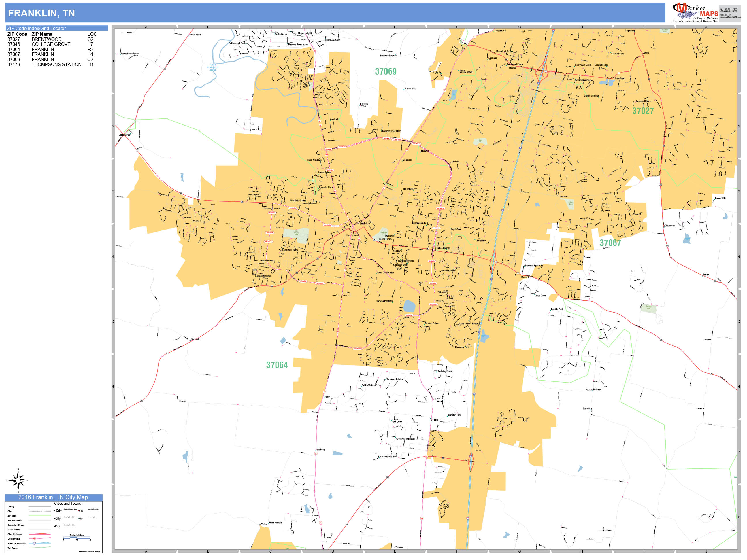Click the FRANKLIN, TN title bar
Screen dimensions: 747x560
[41, 14]
